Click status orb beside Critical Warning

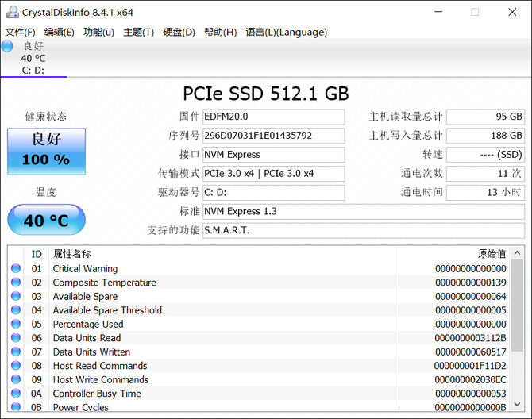[16, 268]
